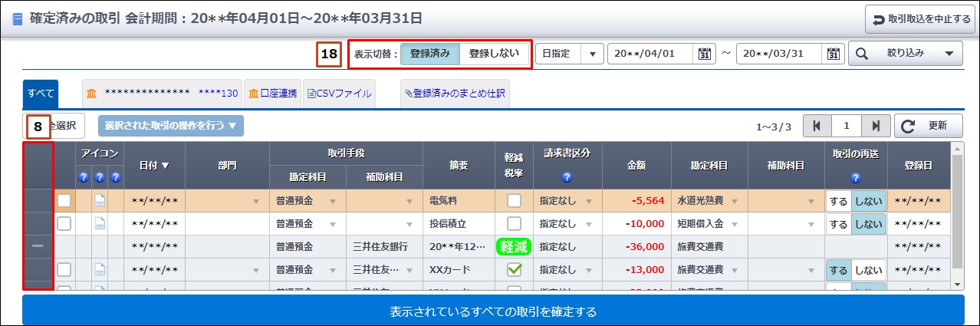Viewport: 980px width, 326px height.
Task: Open the help icon under 取引の再送
Action: tap(856, 177)
